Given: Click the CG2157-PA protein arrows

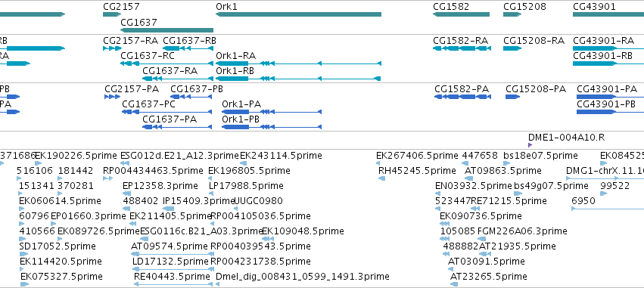Looking at the screenshot, I should (x=112, y=97).
